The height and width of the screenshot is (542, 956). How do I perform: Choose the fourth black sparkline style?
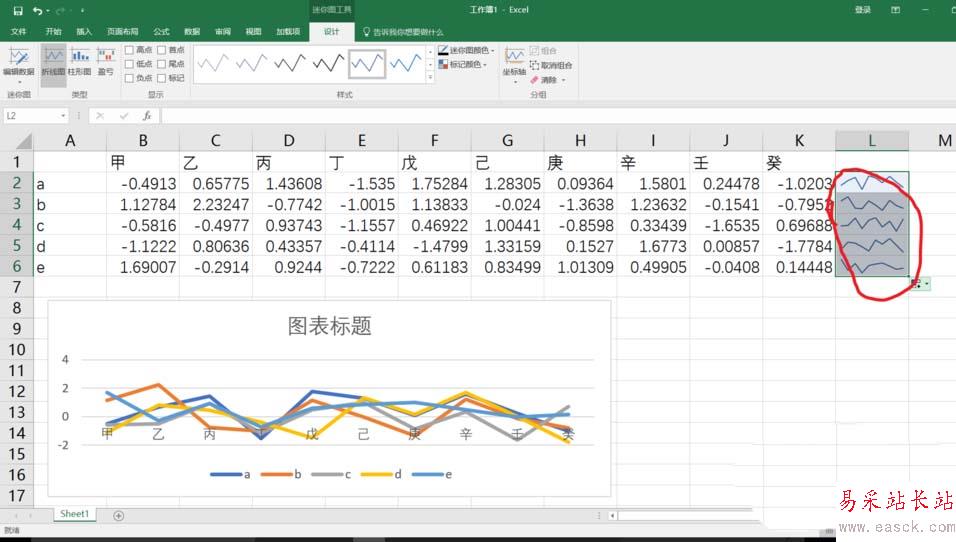click(329, 63)
